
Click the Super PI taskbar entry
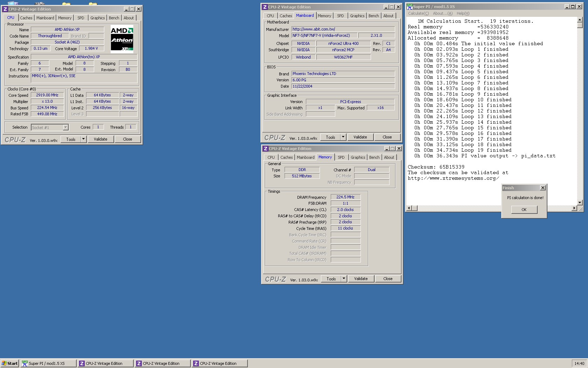click(48, 363)
